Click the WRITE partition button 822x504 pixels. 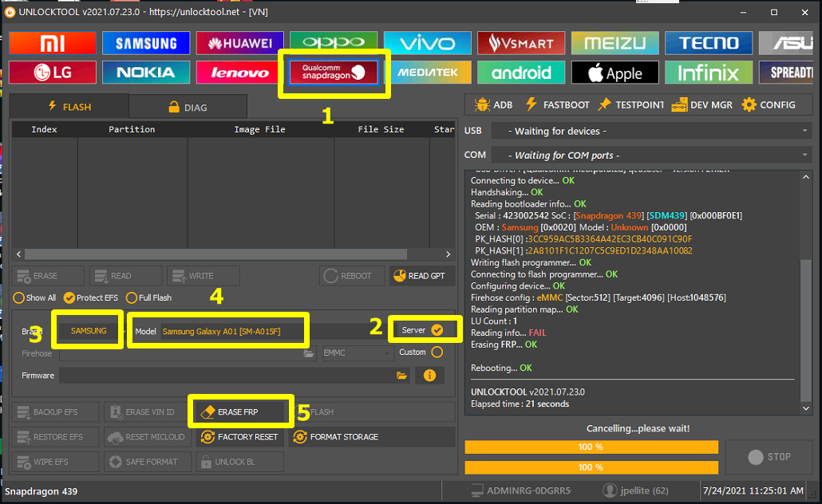[204, 276]
